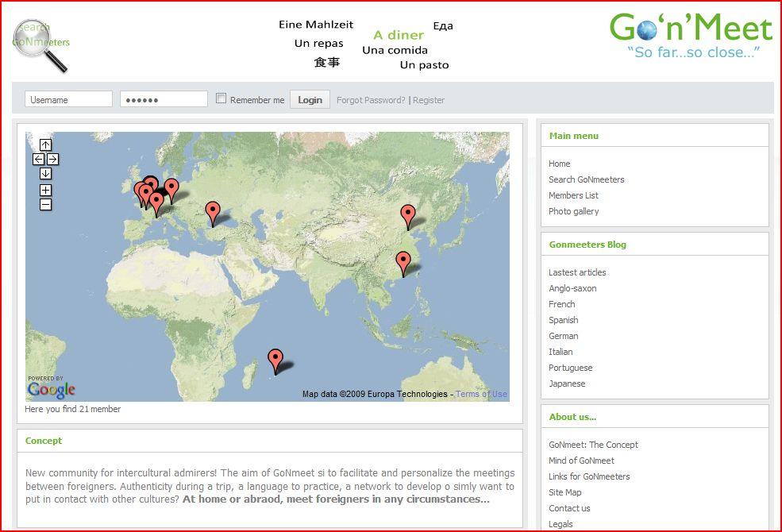Click the 'Un pasto' header text
The height and width of the screenshot is (532, 782).
click(x=425, y=65)
